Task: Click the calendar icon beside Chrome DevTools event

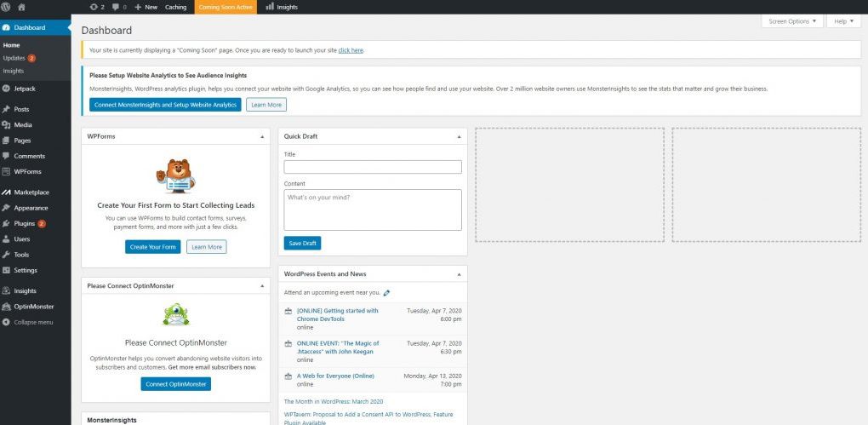Action: pos(288,312)
